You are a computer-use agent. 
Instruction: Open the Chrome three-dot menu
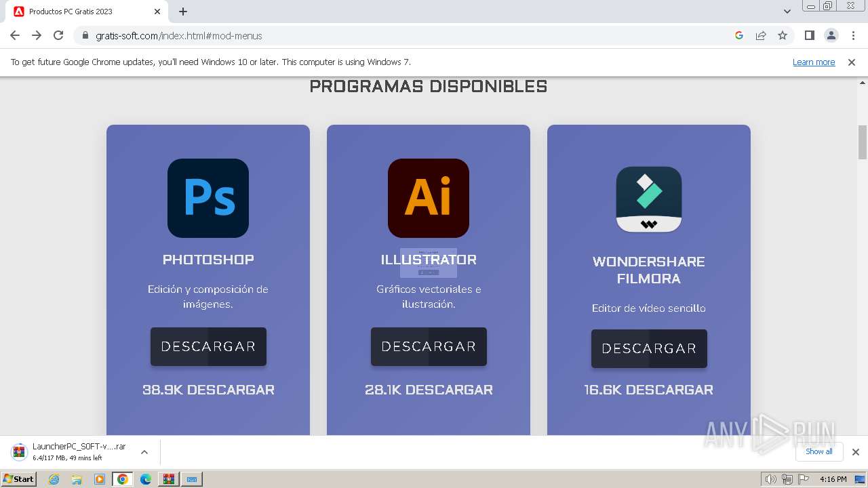[853, 35]
